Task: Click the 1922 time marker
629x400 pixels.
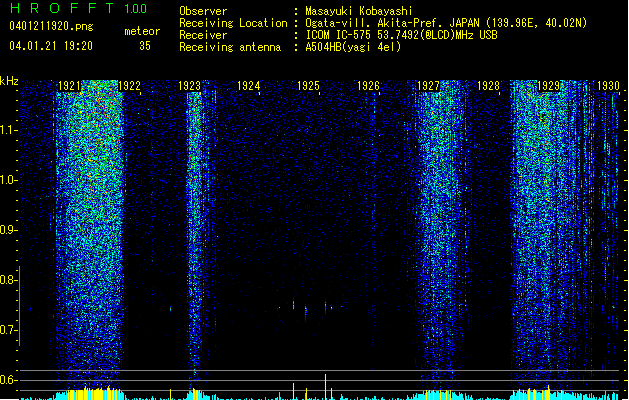Action: [130, 86]
